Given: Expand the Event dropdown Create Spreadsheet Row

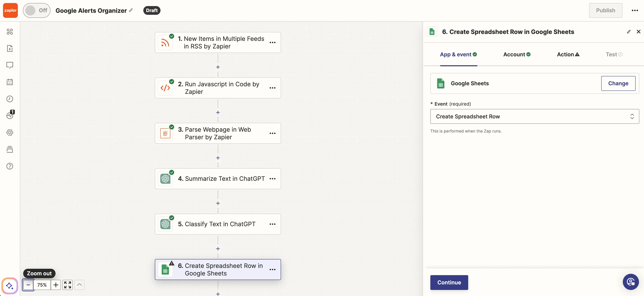Looking at the screenshot, I should [534, 116].
